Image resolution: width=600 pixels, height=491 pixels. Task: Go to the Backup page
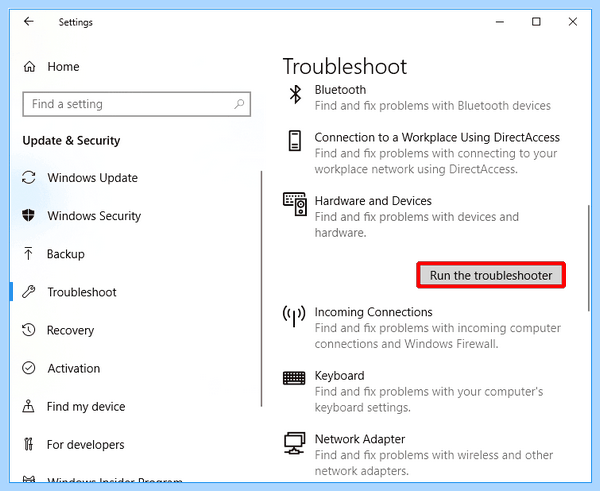point(65,254)
